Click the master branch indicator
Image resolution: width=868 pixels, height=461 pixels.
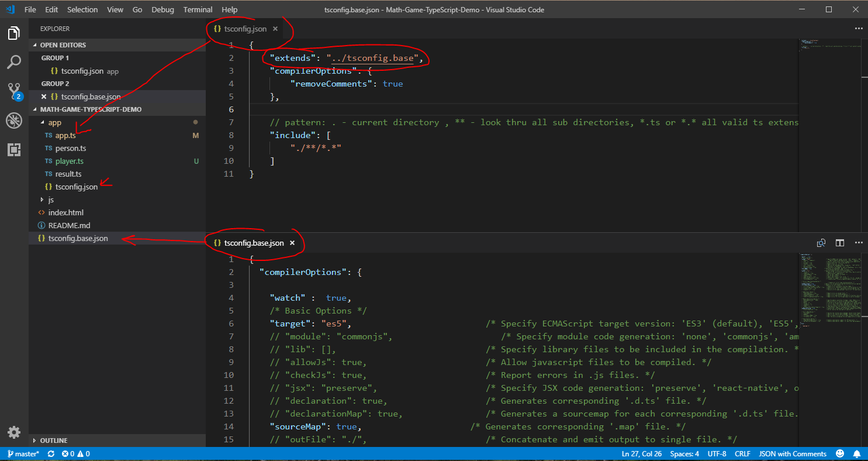23,454
